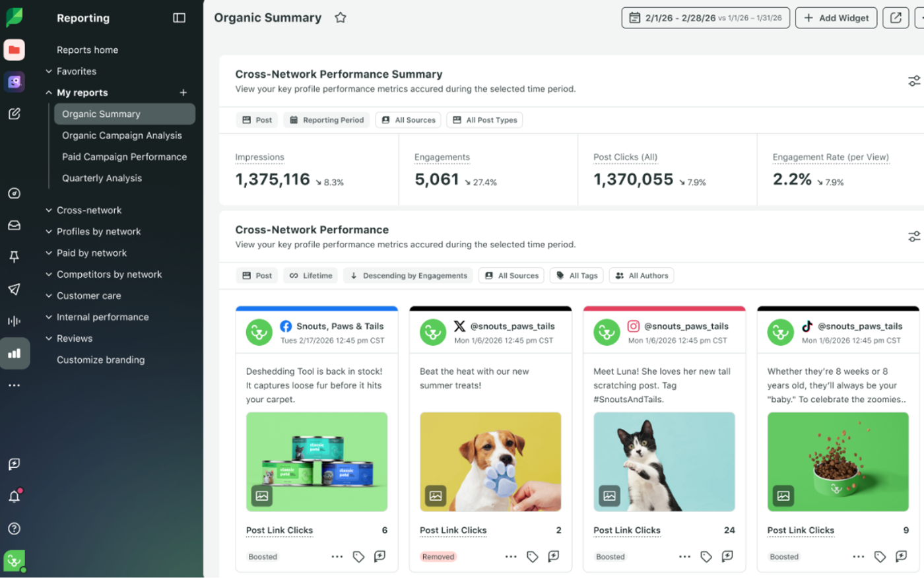Click the pin icon in left rail
924x578 pixels.
coord(15,257)
